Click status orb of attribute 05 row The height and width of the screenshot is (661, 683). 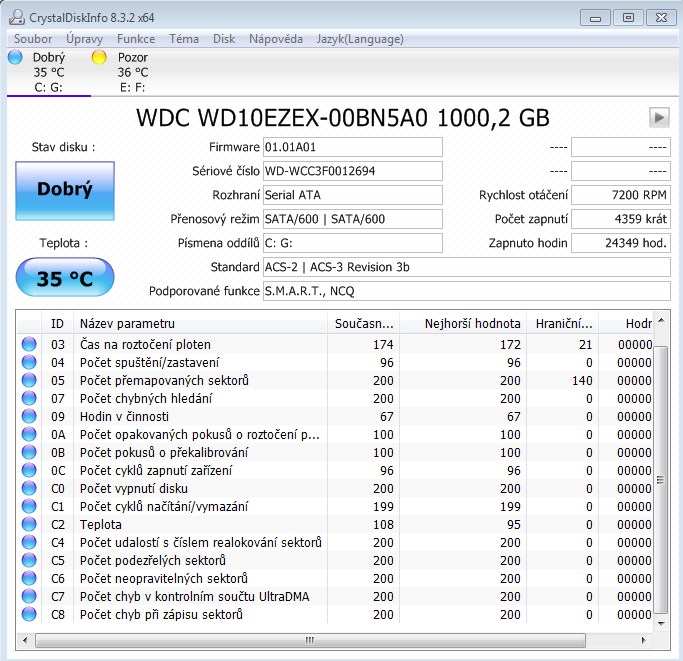[29, 380]
